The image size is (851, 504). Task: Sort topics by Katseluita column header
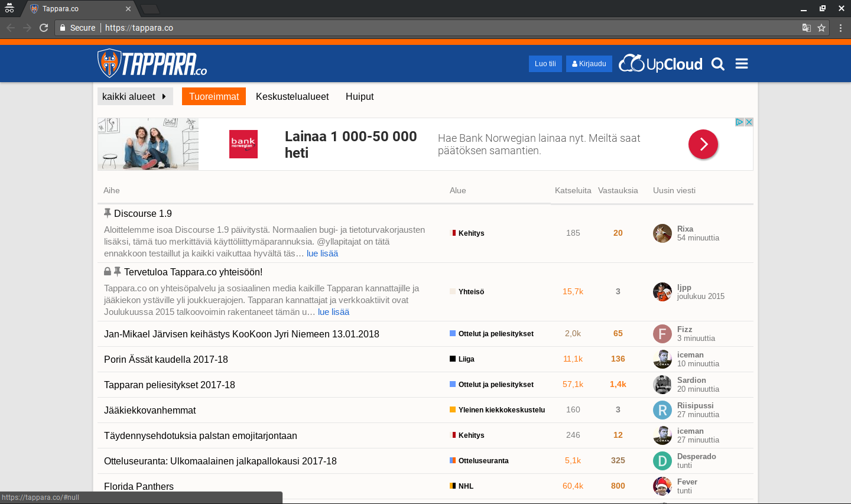click(x=573, y=190)
